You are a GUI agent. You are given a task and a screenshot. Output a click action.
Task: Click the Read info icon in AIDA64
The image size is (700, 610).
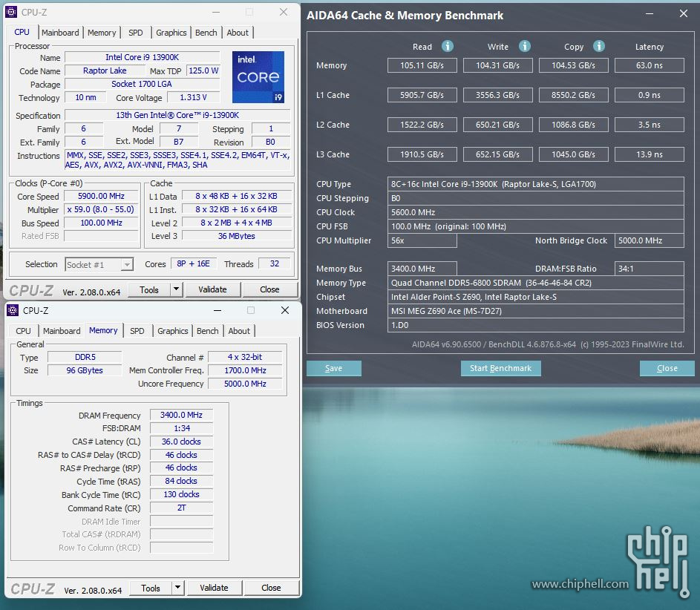tap(448, 46)
